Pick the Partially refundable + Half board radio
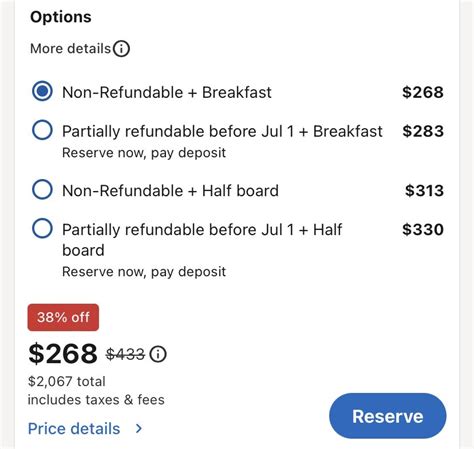The width and height of the screenshot is (474, 449). click(x=42, y=228)
